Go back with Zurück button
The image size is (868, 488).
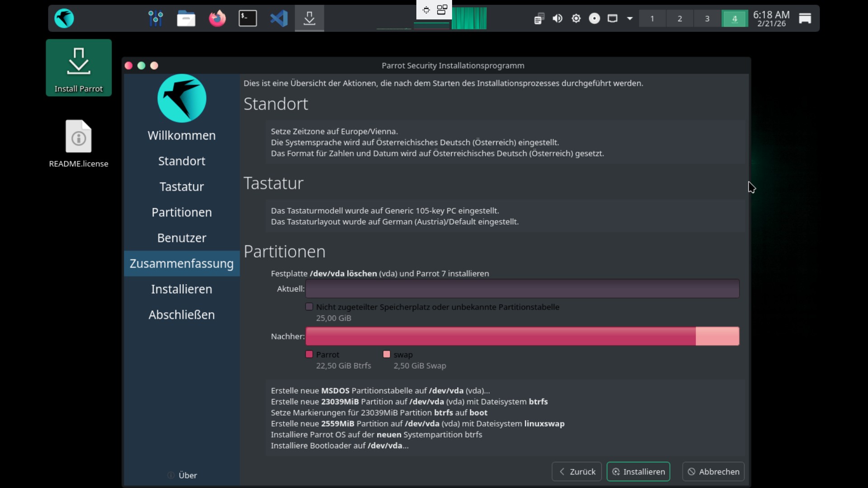click(576, 472)
